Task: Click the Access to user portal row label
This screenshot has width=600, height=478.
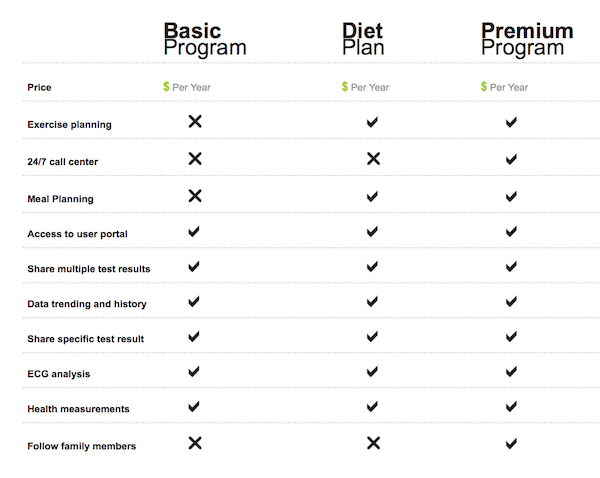Action: [x=77, y=234]
